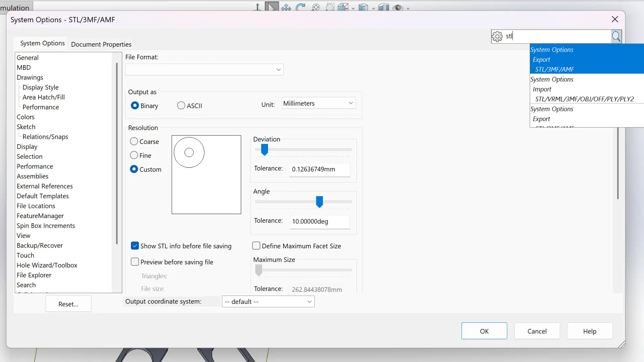644x362 pixels.
Task: Open Hole Wizard/Toolbox options
Action: [x=47, y=265]
